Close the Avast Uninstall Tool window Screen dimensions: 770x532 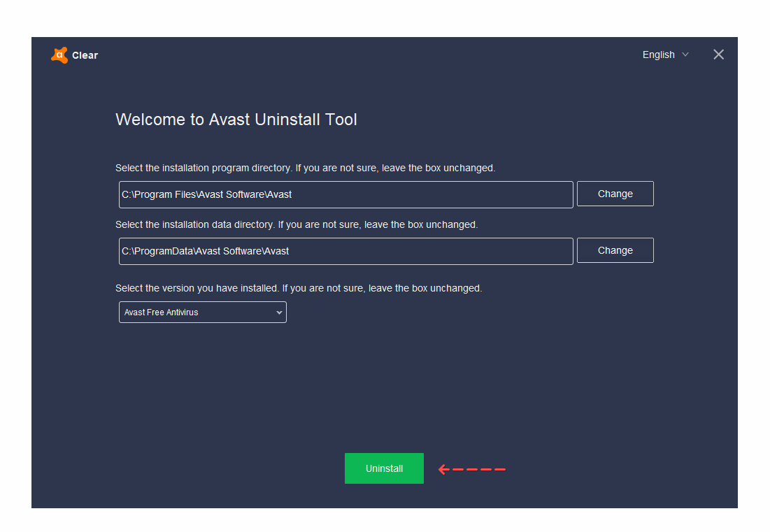pyautogui.click(x=718, y=55)
